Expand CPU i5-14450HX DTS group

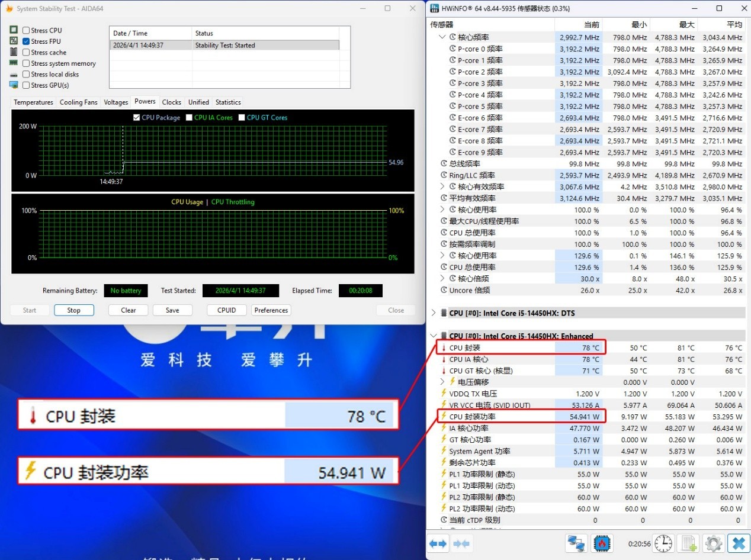tap(434, 313)
